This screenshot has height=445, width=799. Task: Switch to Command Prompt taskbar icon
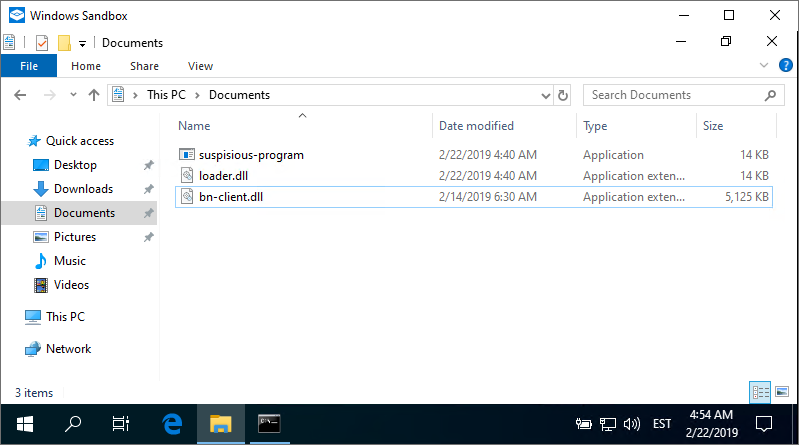(269, 424)
